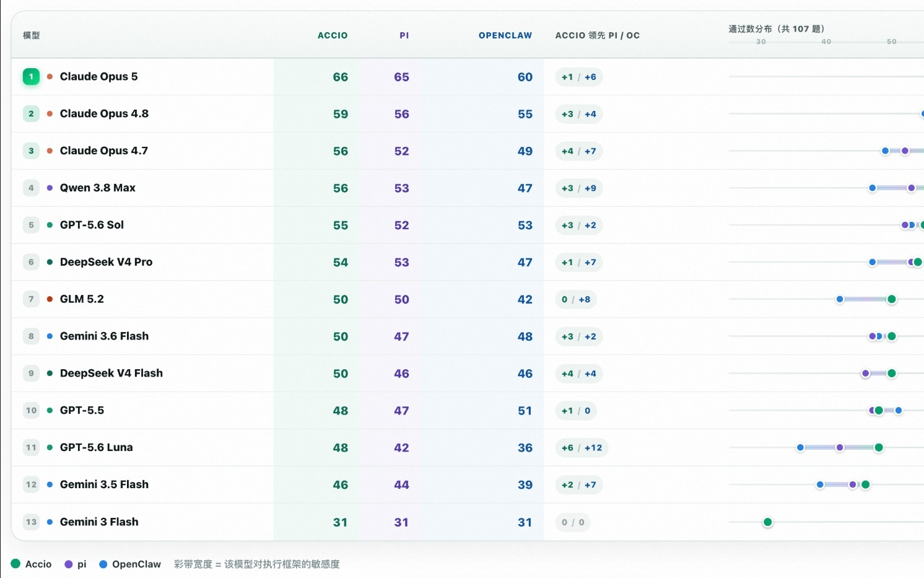Viewport: 924px width, 578px height.
Task: Click the +1 / +6 lead chip for Claude Opus 5
Action: coord(579,77)
